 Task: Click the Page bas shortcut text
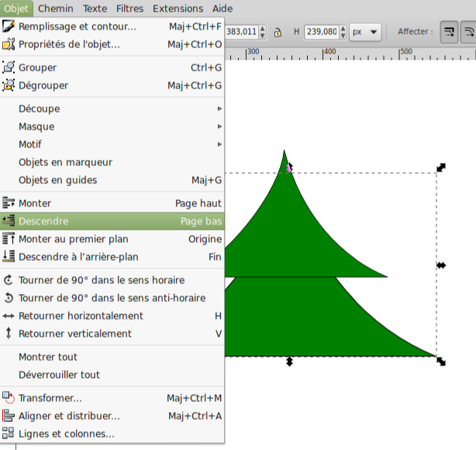point(201,221)
